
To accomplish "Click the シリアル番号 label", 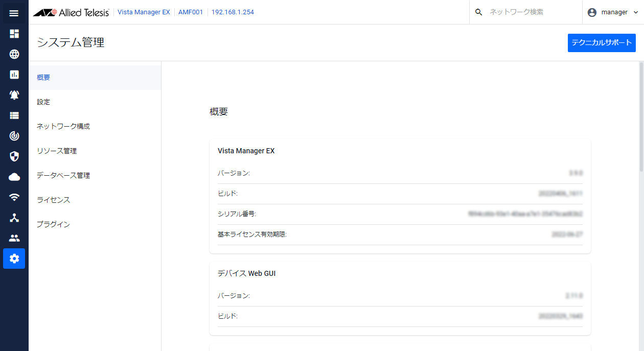I will pyautogui.click(x=237, y=214).
